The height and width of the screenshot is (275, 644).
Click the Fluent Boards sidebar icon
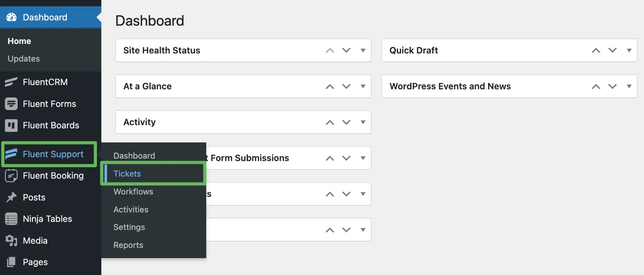(x=11, y=125)
